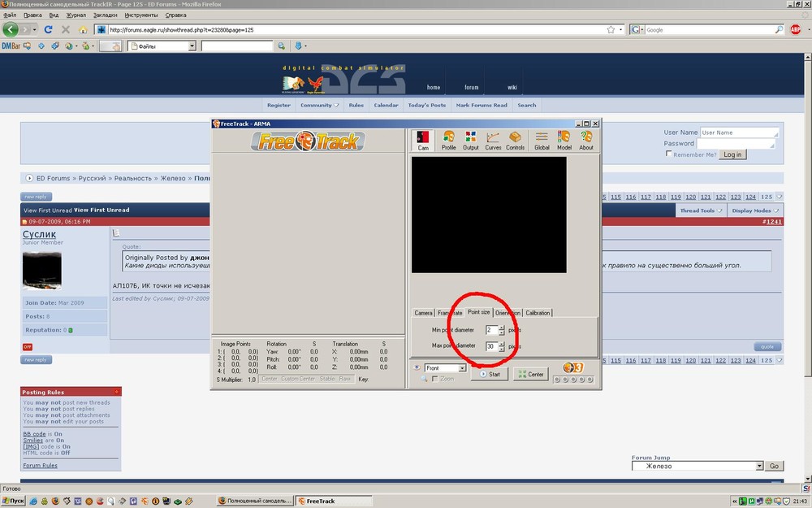Open the Forum Jump Железо dropdown
The height and width of the screenshot is (508, 812).
(759, 466)
